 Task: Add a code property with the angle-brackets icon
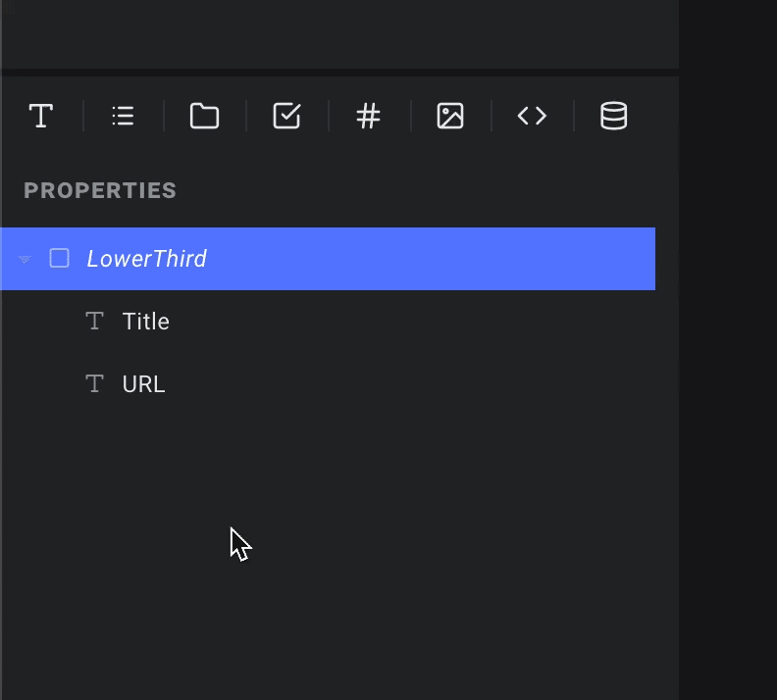click(x=532, y=117)
